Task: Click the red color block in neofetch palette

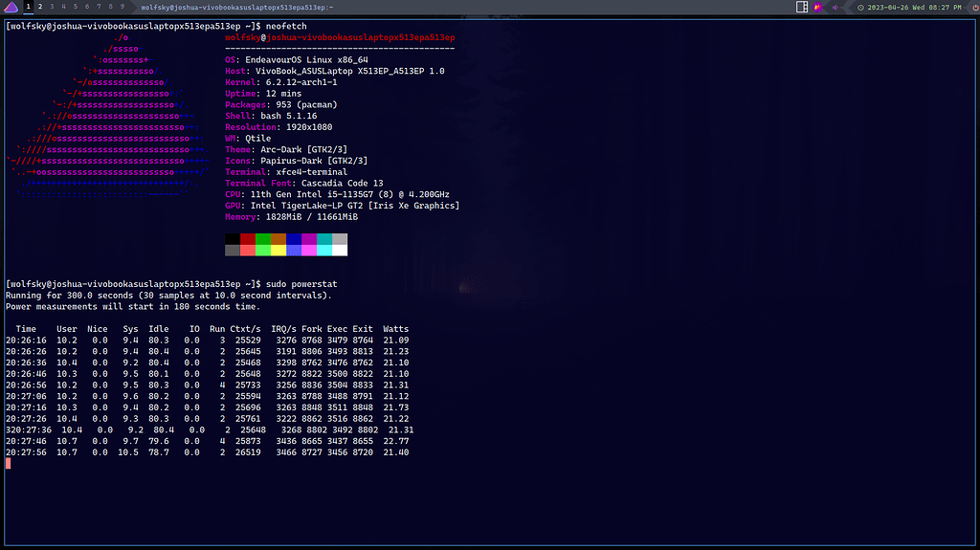Action: tap(248, 238)
